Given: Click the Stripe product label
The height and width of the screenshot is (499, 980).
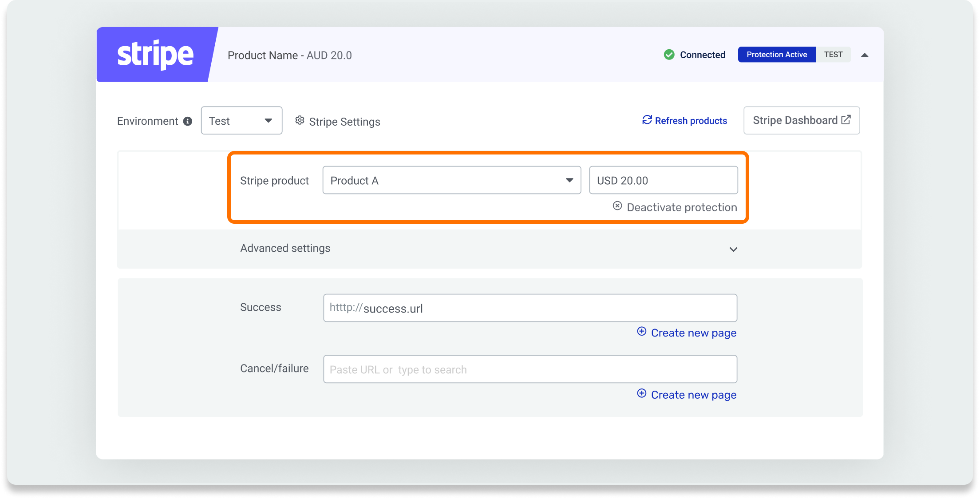Looking at the screenshot, I should click(x=274, y=181).
